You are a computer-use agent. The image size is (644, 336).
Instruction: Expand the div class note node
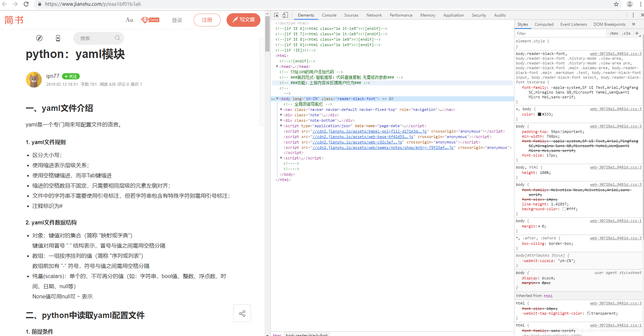point(281,115)
